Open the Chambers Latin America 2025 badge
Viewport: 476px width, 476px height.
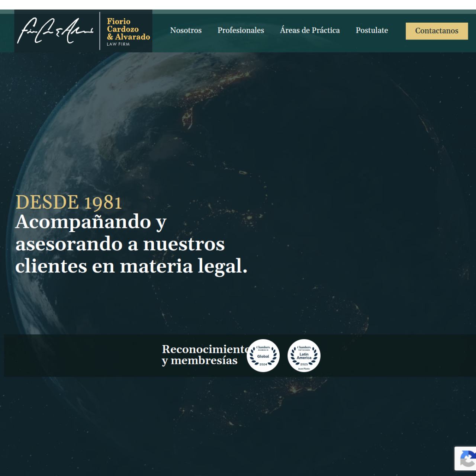point(304,356)
